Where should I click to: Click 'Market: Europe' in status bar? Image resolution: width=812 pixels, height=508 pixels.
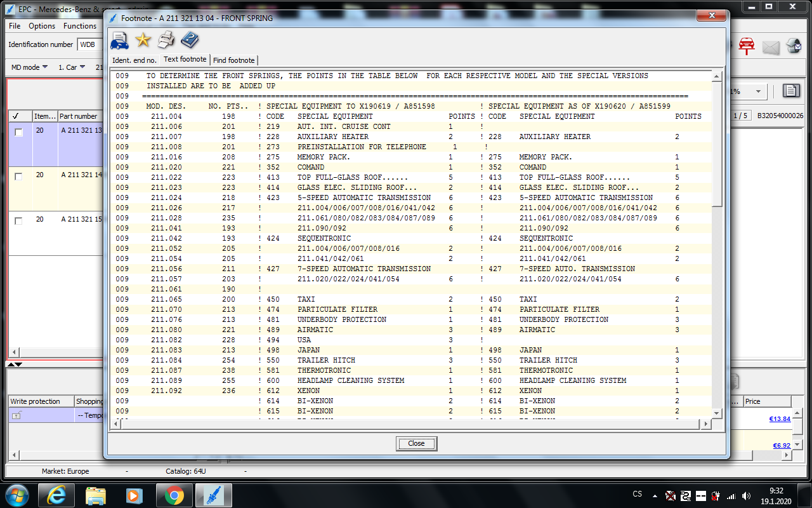click(x=65, y=471)
